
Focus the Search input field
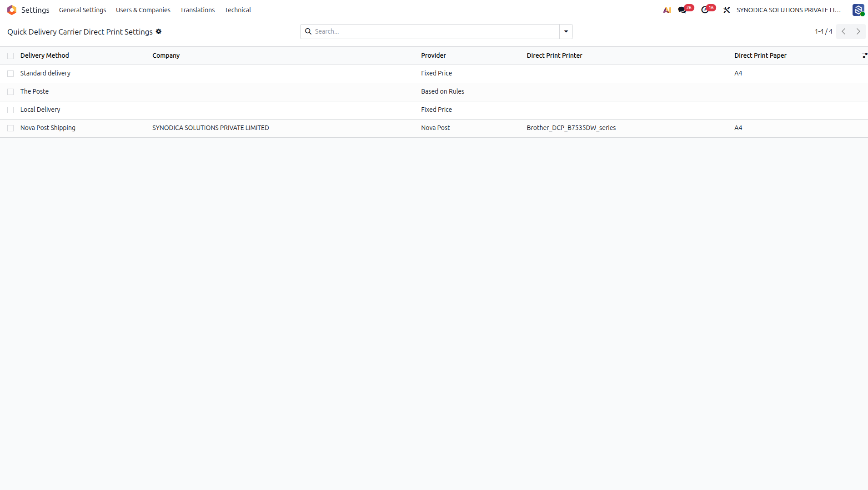point(436,31)
